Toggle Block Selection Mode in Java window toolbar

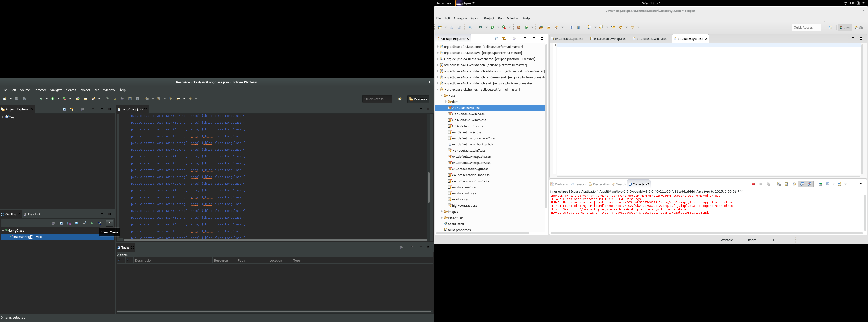pos(571,27)
